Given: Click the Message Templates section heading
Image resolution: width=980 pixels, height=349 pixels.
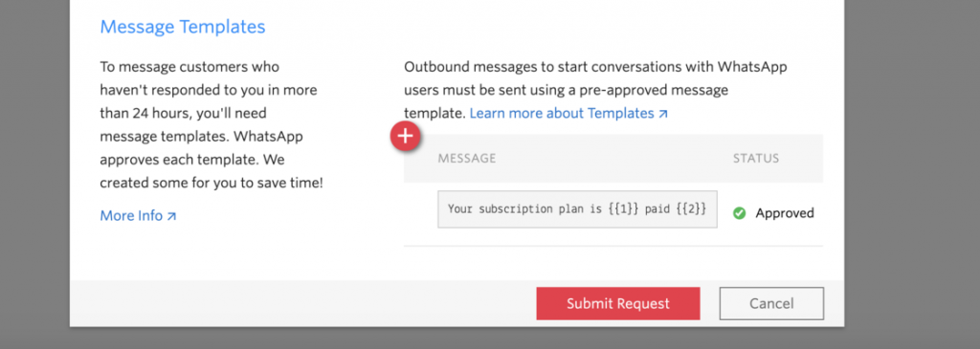Looking at the screenshot, I should [183, 27].
